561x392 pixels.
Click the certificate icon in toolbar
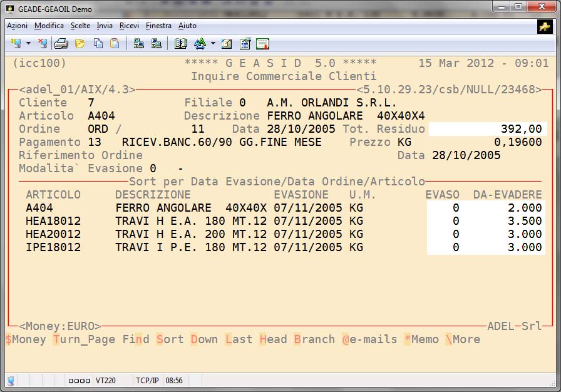click(262, 44)
